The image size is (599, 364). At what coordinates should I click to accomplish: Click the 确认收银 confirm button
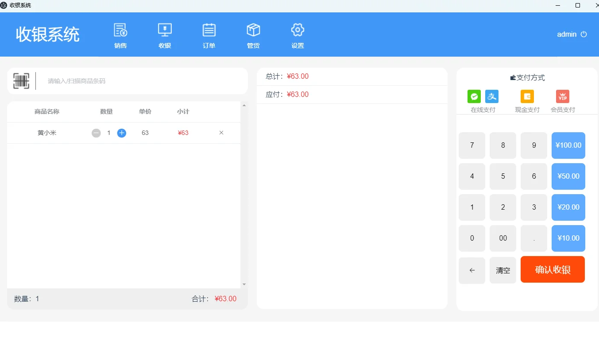tap(553, 269)
